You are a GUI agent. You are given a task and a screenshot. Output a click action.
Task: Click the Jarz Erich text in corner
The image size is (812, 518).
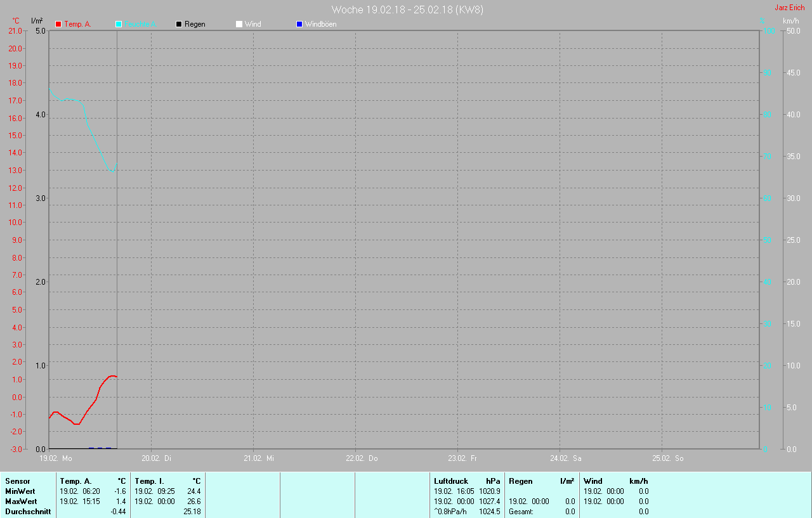[789, 8]
